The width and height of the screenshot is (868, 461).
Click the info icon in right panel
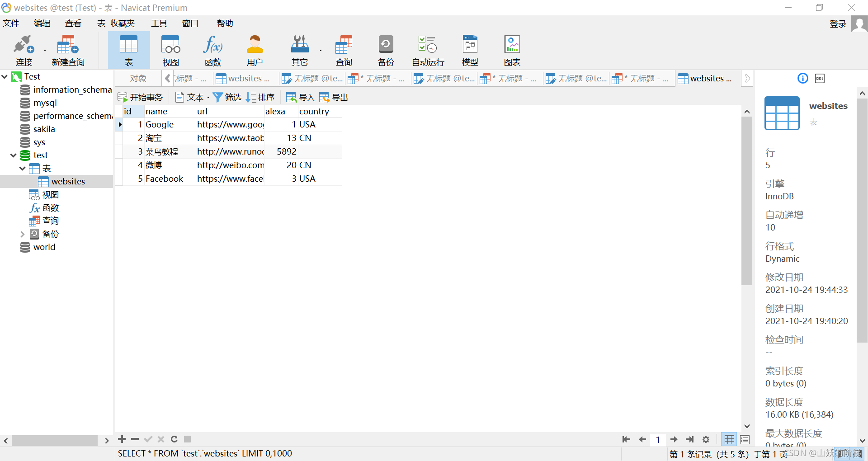tap(802, 78)
